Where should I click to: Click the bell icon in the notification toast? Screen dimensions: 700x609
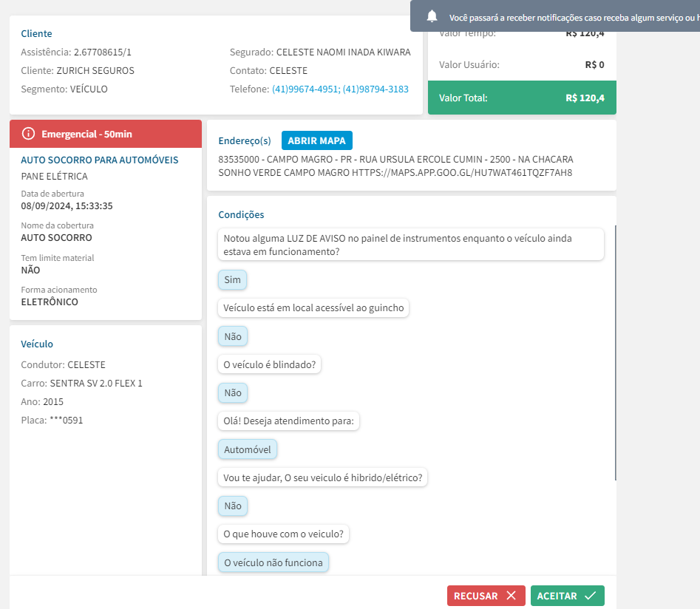432,16
